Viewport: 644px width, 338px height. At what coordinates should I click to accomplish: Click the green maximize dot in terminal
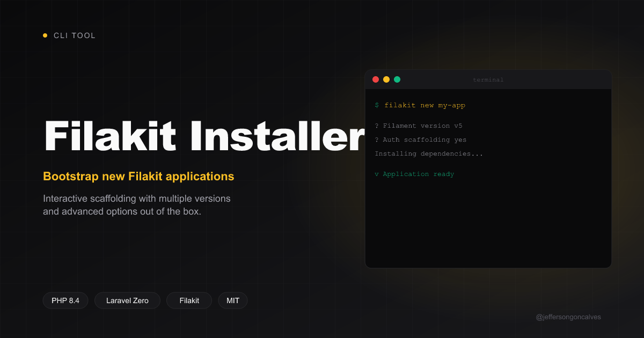coord(397,79)
